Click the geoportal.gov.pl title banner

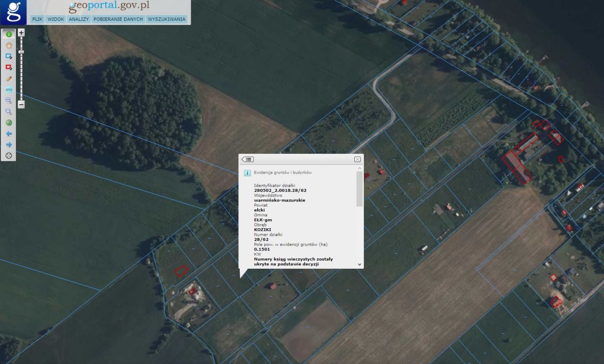click(x=109, y=7)
